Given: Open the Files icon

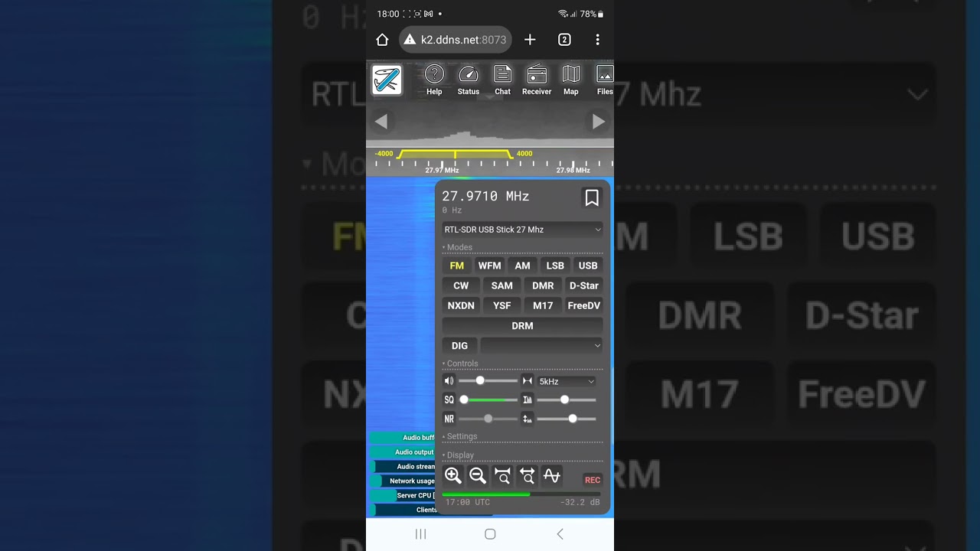Looking at the screenshot, I should (x=604, y=80).
